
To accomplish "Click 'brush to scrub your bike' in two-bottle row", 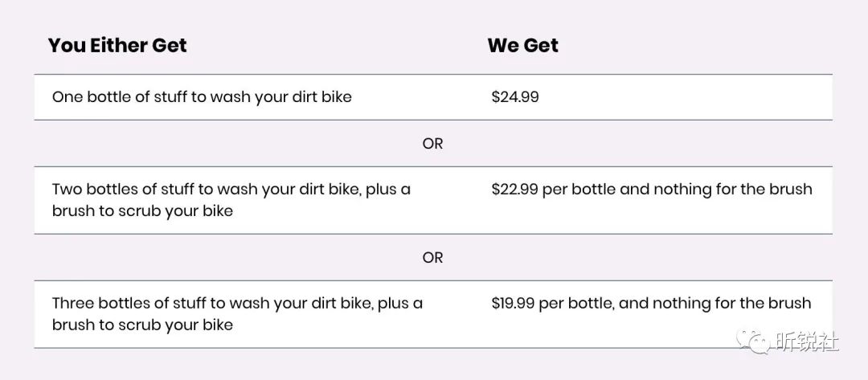I will tap(142, 211).
